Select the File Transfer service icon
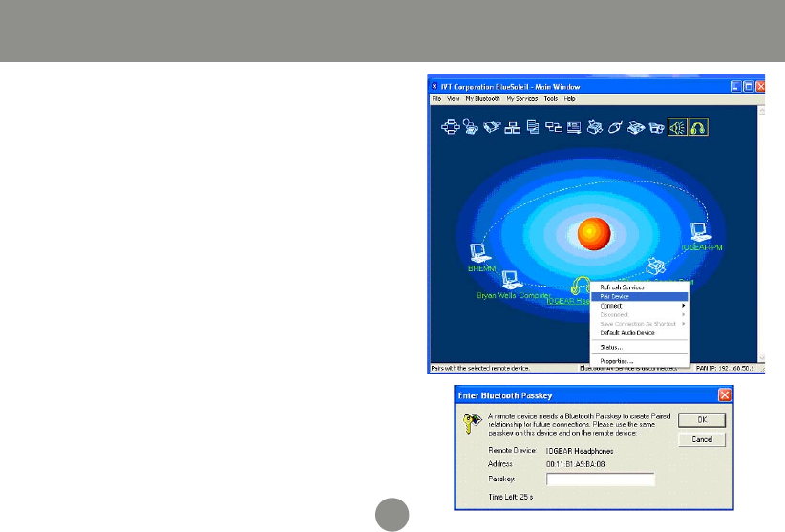Screen dimensions: 785x532 pyautogui.click(x=533, y=127)
